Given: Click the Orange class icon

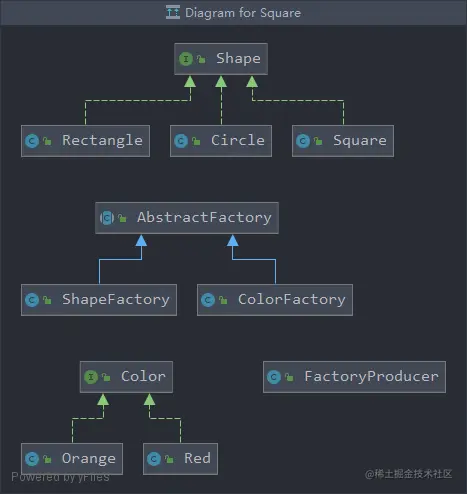Looking at the screenshot, I should [32, 459].
